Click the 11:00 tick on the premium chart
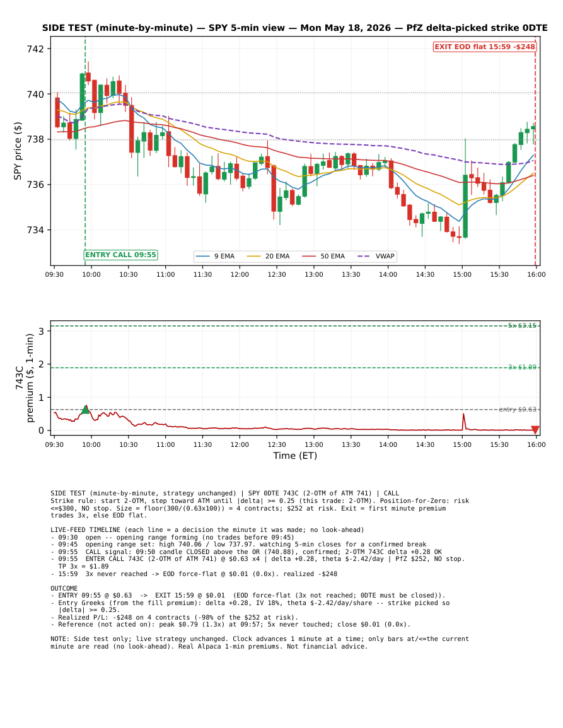Screen dimensions: 563x728 click(165, 445)
